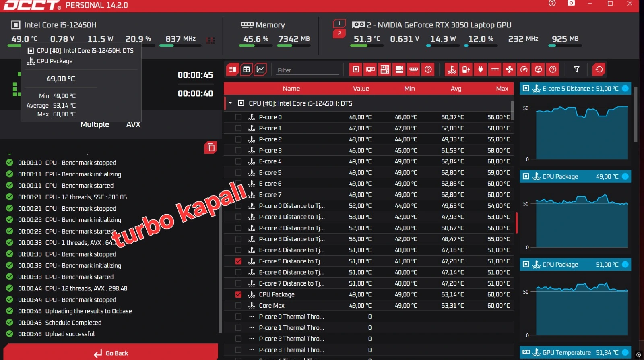644x360 pixels.
Task: Uncheck E-core 5 Distance to Tj checkbox
Action: [x=238, y=261]
